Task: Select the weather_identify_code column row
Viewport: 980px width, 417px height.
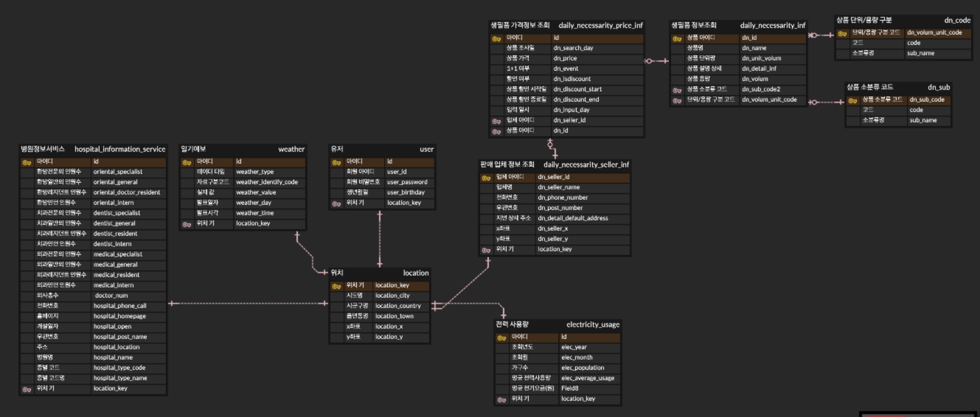Action: [266, 182]
